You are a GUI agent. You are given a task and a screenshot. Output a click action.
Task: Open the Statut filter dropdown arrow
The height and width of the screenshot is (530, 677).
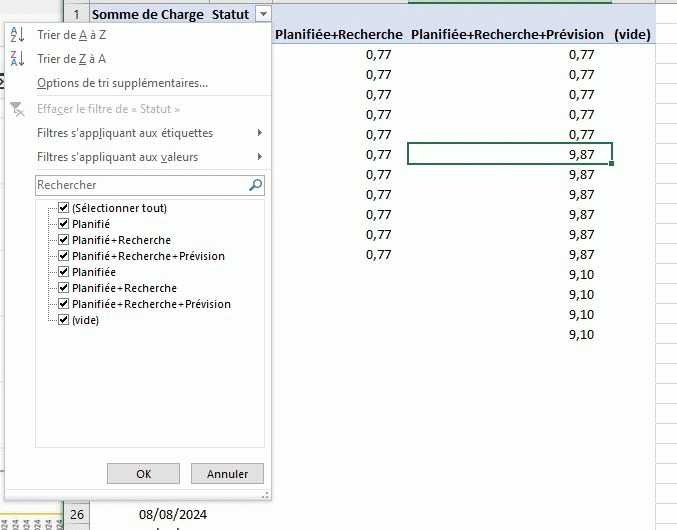point(263,14)
